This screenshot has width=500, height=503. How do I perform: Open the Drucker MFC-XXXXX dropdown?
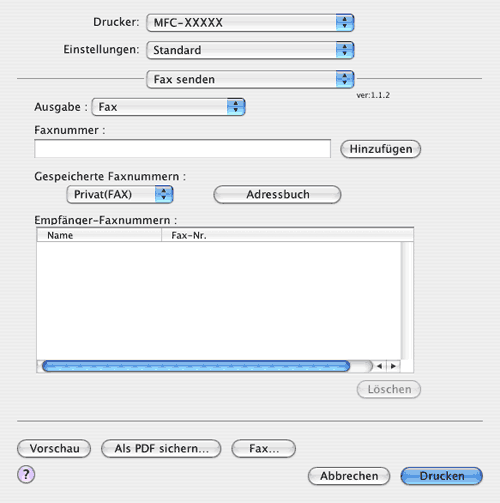coord(250,23)
